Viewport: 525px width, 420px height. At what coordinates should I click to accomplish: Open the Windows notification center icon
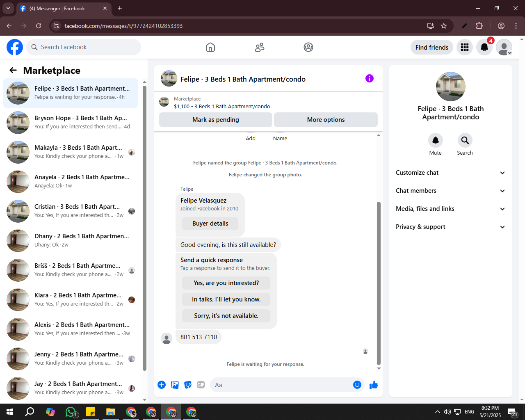pyautogui.click(x=512, y=412)
